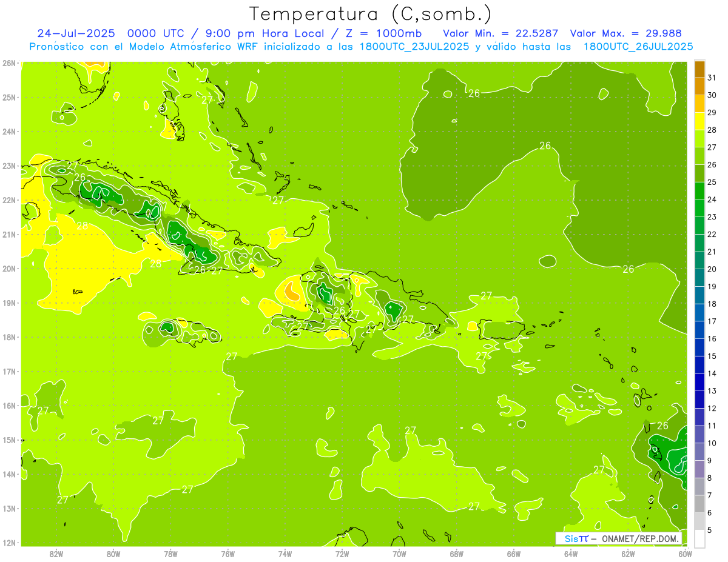Viewport: 728px width, 562px height.
Task: Click the "26N" latitude label
Action: tap(9, 63)
